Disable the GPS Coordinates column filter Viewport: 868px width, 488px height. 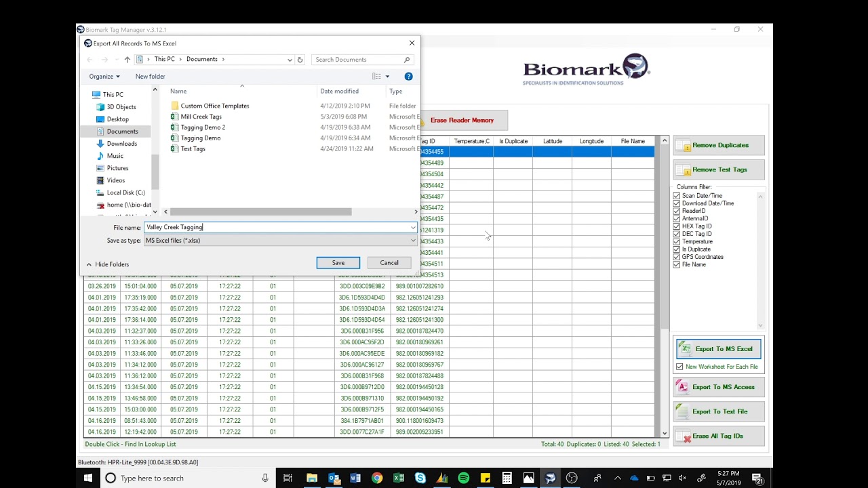tap(677, 257)
